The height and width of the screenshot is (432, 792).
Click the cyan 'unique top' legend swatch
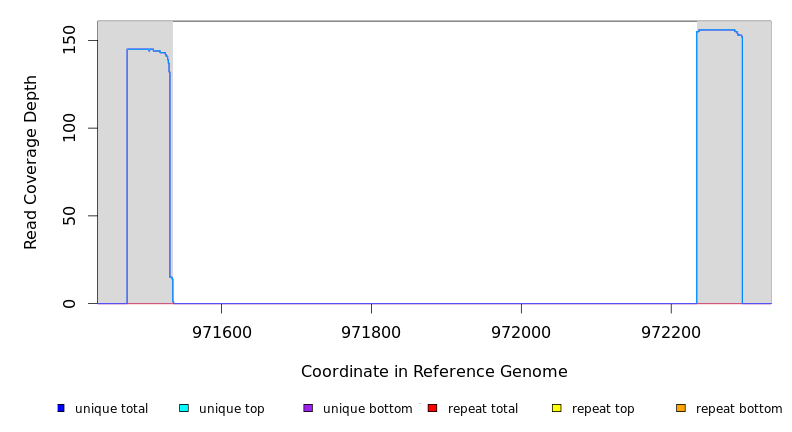click(184, 408)
